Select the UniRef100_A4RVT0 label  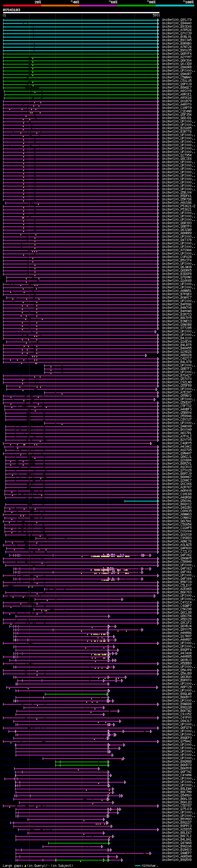click(x=177, y=104)
